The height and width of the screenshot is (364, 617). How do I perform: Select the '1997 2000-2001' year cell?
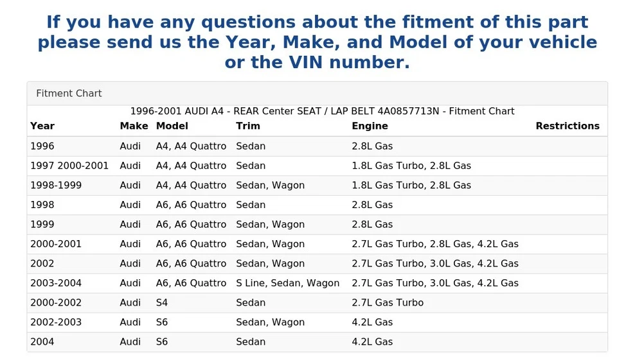[x=69, y=166]
